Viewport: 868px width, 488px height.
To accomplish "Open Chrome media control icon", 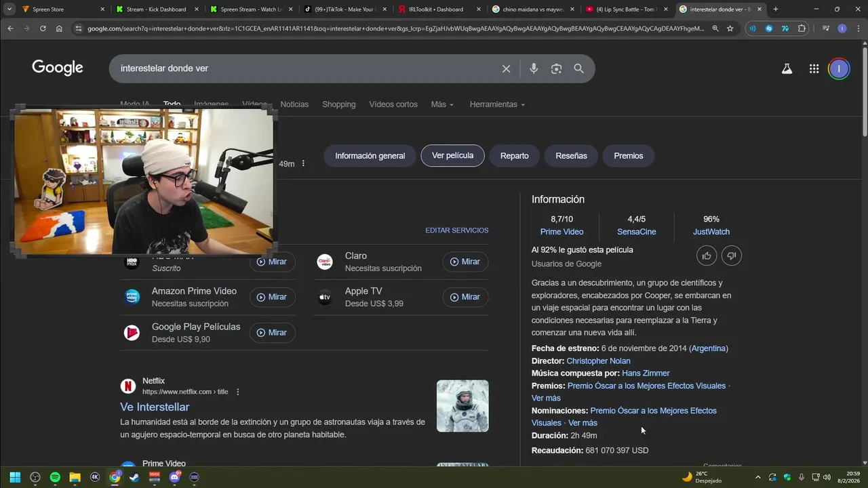I will coord(825,28).
